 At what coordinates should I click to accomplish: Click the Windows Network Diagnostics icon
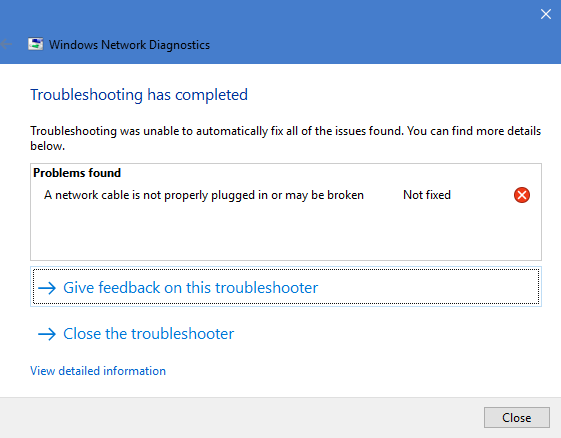(35, 44)
